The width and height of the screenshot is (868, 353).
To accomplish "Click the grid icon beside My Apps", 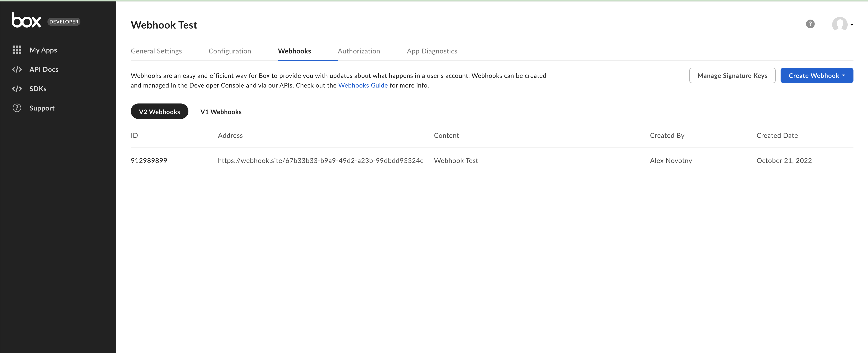I will [x=17, y=50].
